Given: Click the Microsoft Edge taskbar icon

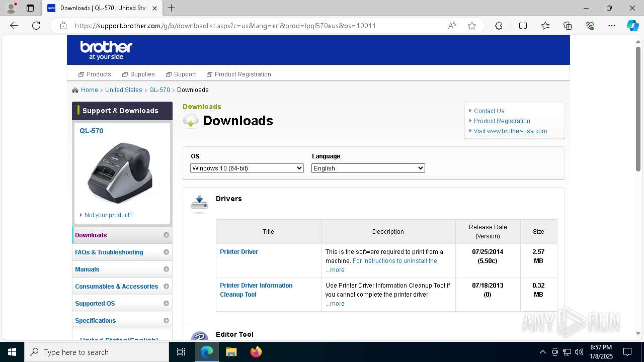Looking at the screenshot, I should pos(207,352).
